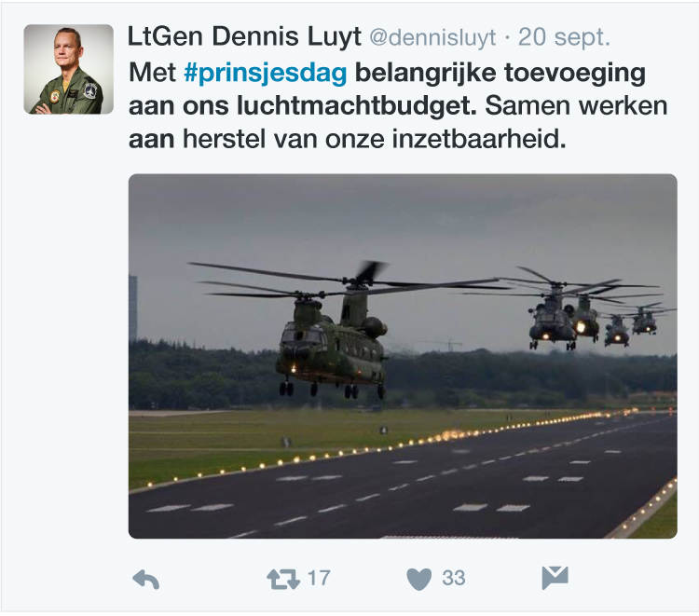The width and height of the screenshot is (699, 616).
Task: Select the tree line in the photo
Action: tap(403, 376)
